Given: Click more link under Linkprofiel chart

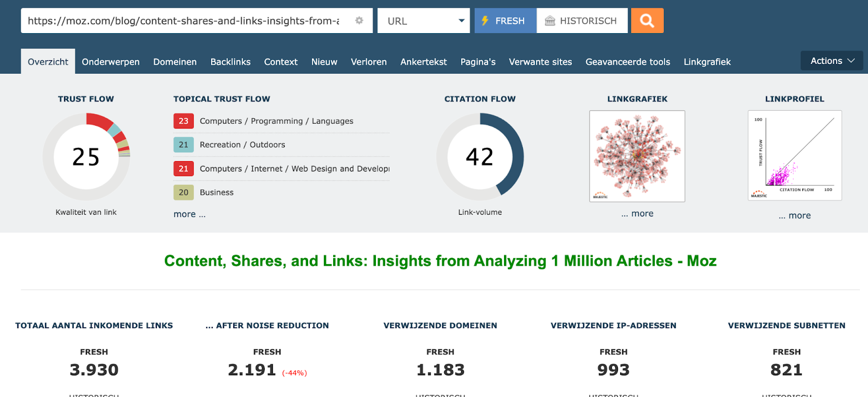Looking at the screenshot, I should pos(795,215).
